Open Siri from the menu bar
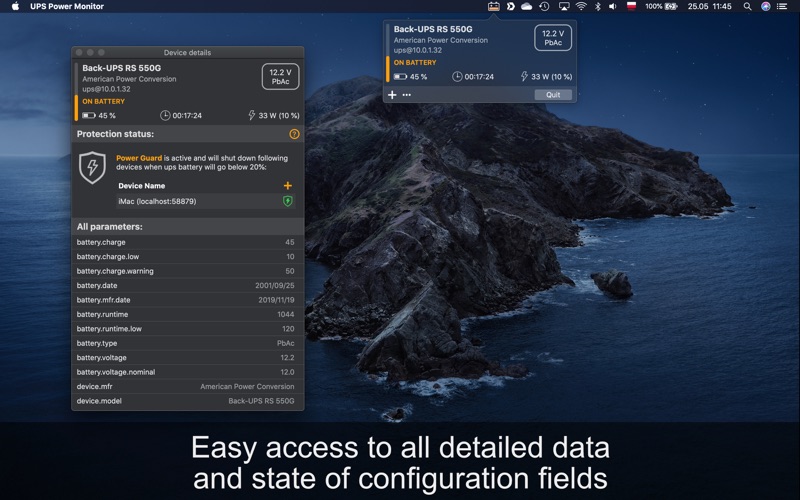This screenshot has height=500, width=800. [765, 7]
